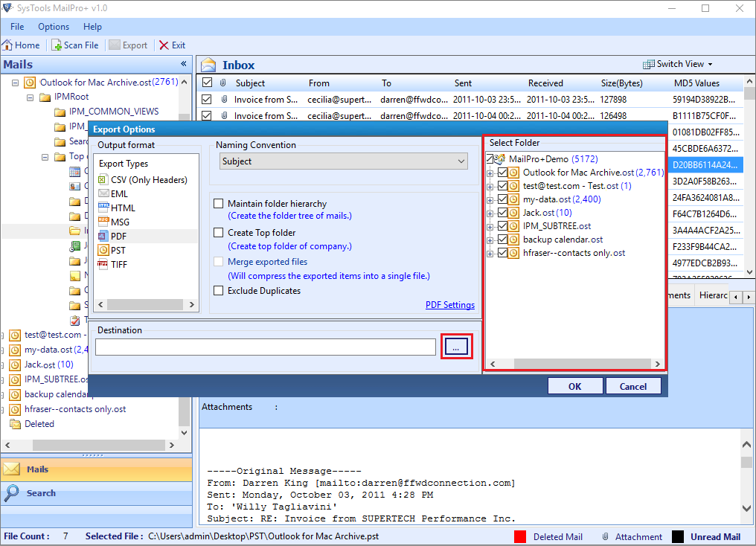Select the CSV (Only Headers) export type icon

pyautogui.click(x=102, y=180)
